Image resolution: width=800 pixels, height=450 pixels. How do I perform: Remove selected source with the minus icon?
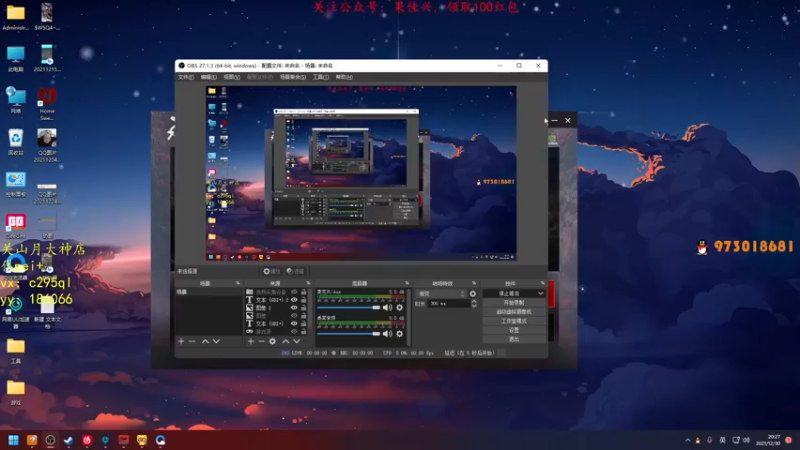[261, 341]
